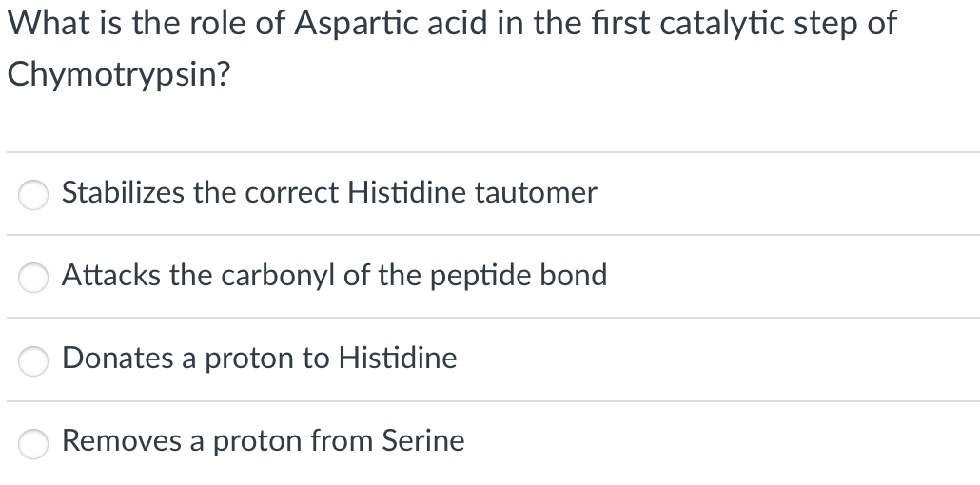Click the answer text 'Donates a proton to Histidine'
This screenshot has width=980, height=485.
[x=259, y=359]
